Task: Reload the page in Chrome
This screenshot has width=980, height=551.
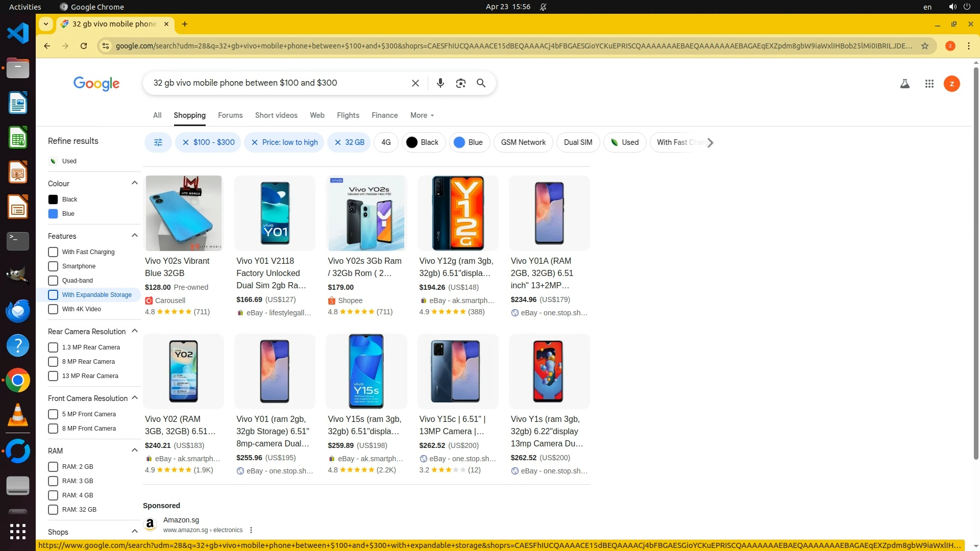Action: 84,46
